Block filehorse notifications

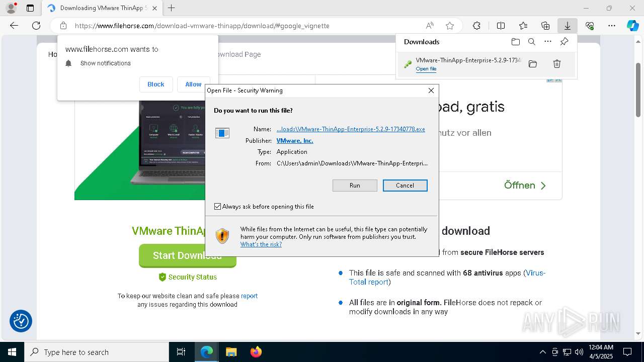pyautogui.click(x=156, y=84)
